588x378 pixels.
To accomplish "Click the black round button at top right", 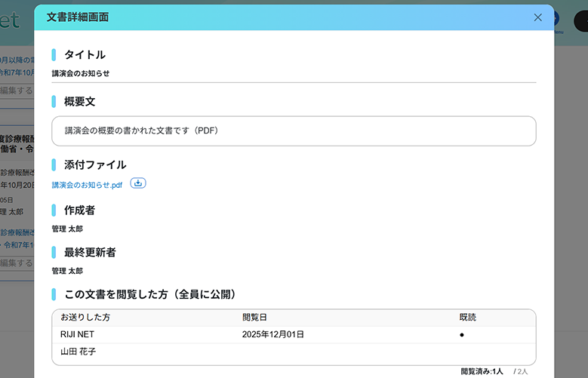I will tap(581, 21).
